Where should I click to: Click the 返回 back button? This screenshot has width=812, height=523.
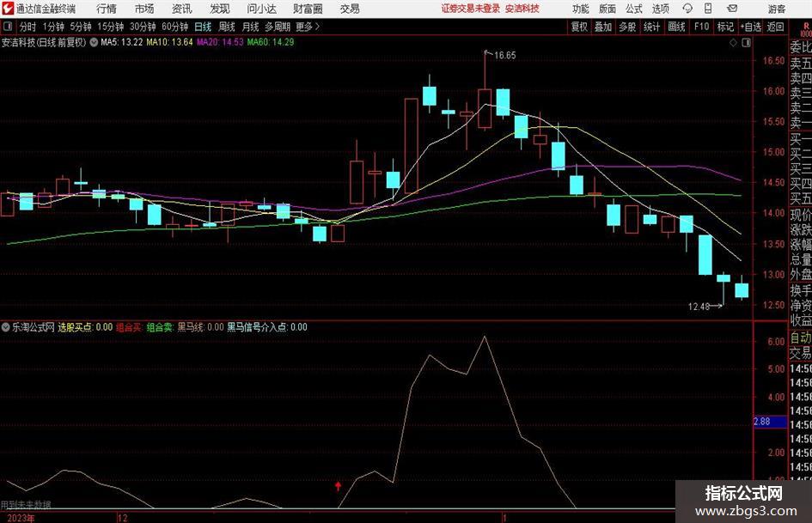click(x=775, y=27)
